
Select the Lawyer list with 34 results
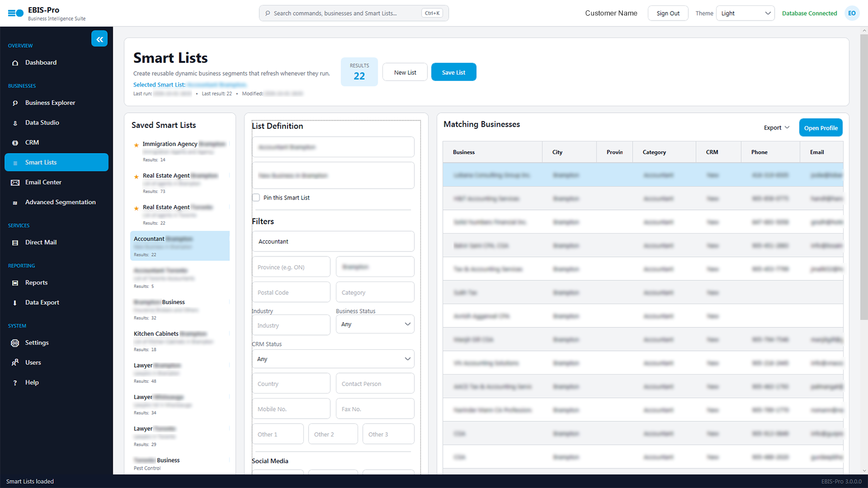180,405
